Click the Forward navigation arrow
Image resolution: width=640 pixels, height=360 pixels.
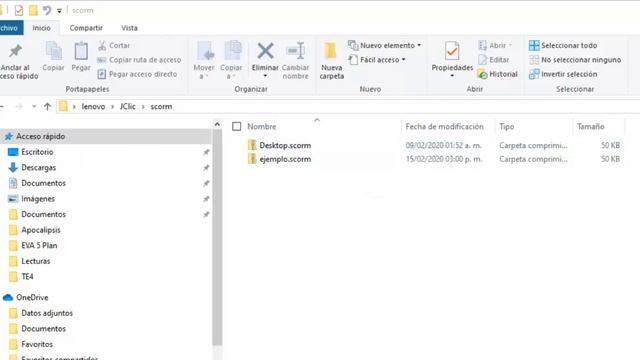(x=19, y=107)
